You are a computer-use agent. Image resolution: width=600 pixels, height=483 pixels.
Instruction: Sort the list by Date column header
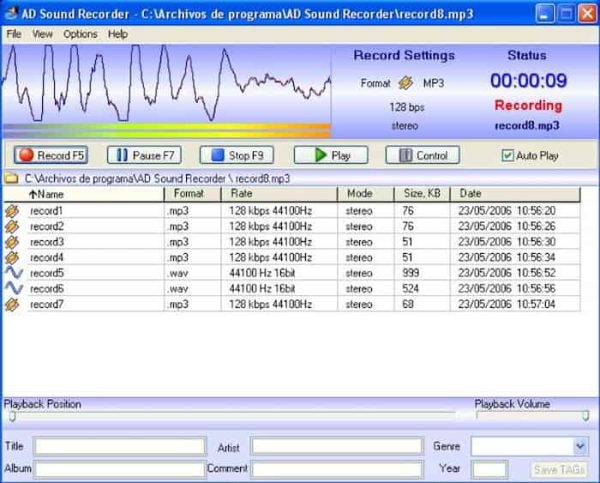(x=515, y=194)
